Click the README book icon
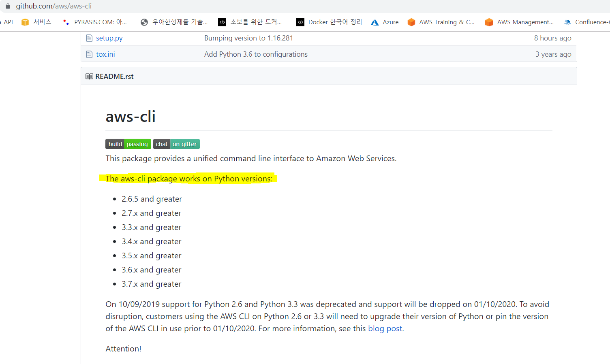 point(90,77)
